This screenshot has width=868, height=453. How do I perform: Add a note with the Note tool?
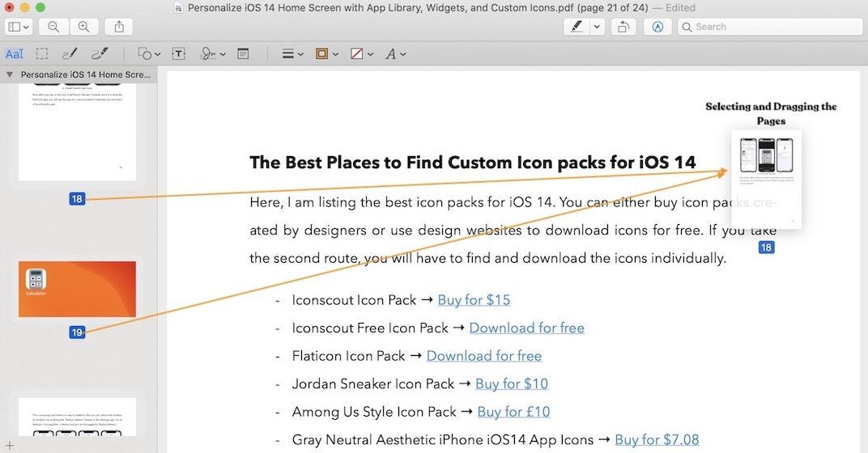coord(243,54)
